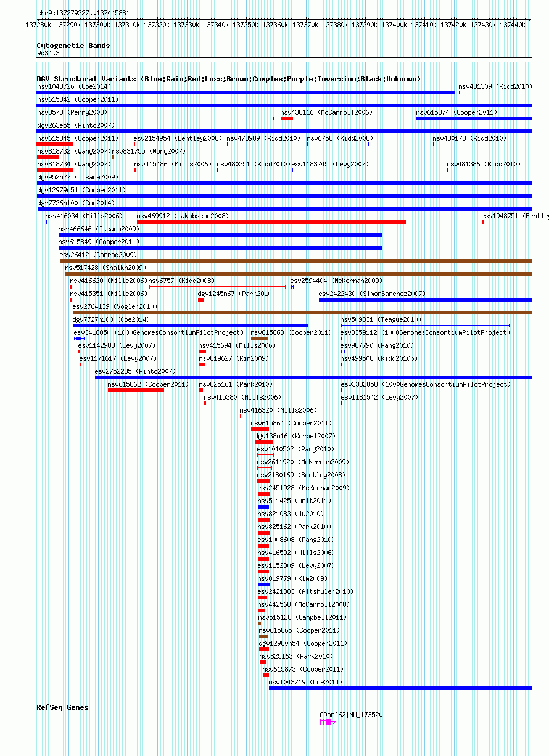Select nsv415486 (Mills2006) label

click(173, 164)
